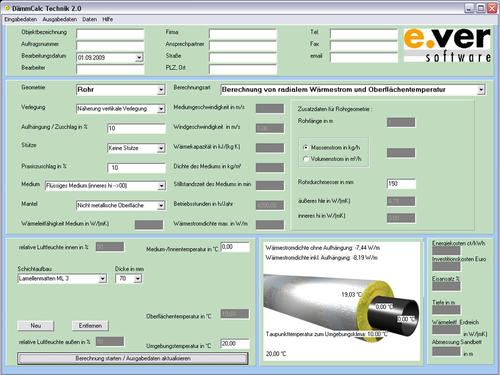The height and width of the screenshot is (375, 500).
Task: Open the Stütze dropdown showing Keine Stütze
Action: tap(161, 148)
